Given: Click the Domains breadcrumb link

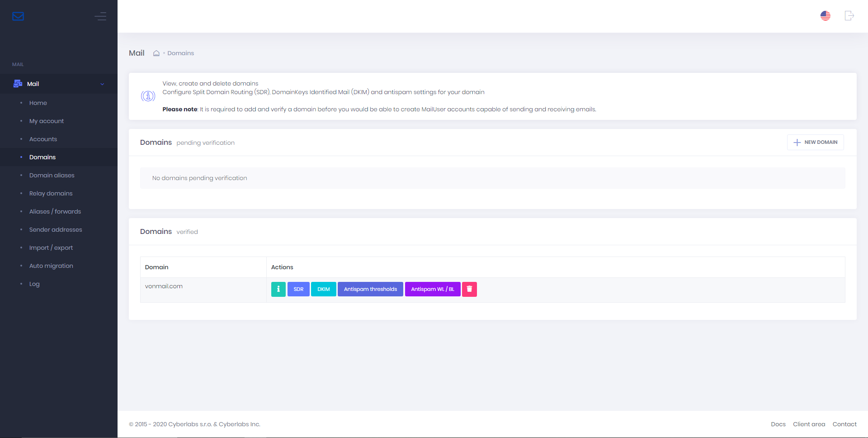Looking at the screenshot, I should tap(181, 53).
